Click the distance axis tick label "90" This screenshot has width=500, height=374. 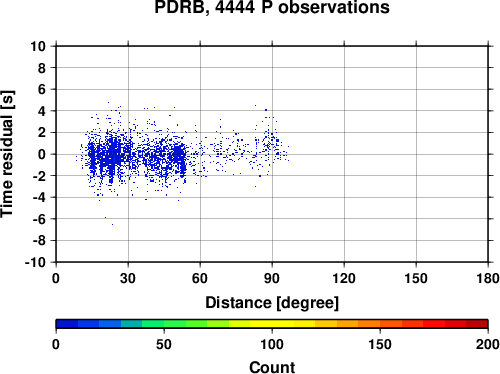click(x=272, y=278)
